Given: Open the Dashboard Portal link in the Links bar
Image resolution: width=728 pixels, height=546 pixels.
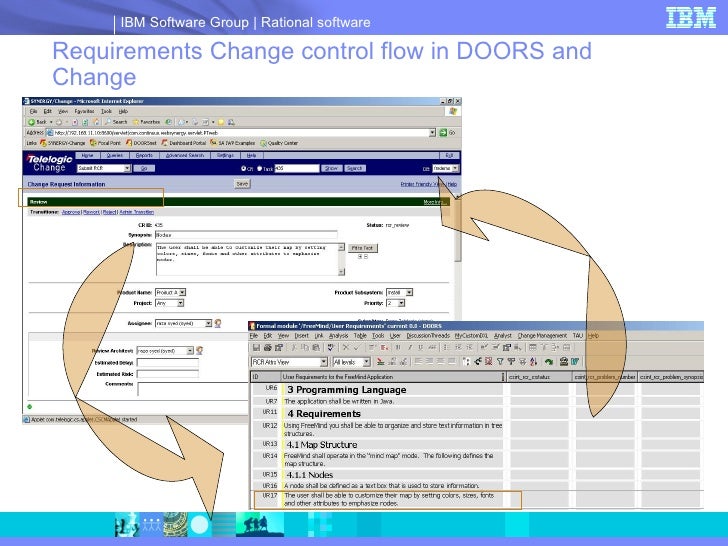Looking at the screenshot, I should pos(183,143).
